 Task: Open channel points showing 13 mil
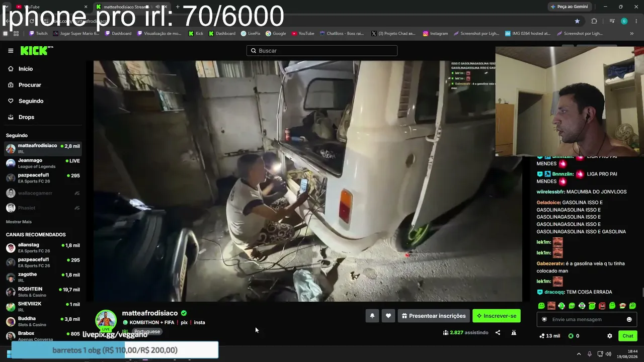click(x=549, y=336)
